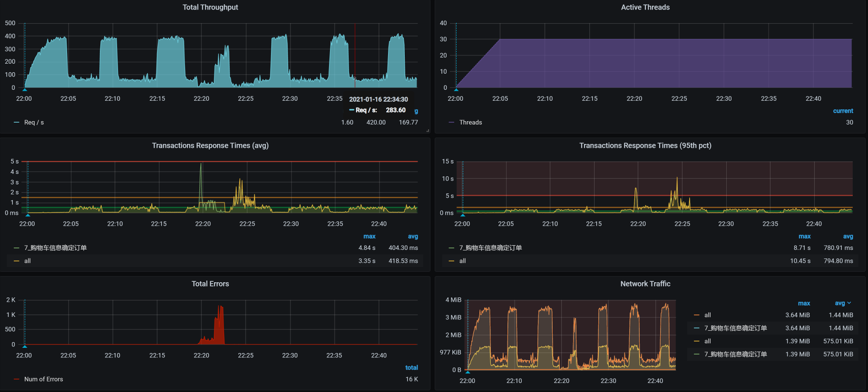Open the Active Threads panel title menu
This screenshot has width=868, height=392.
point(645,7)
